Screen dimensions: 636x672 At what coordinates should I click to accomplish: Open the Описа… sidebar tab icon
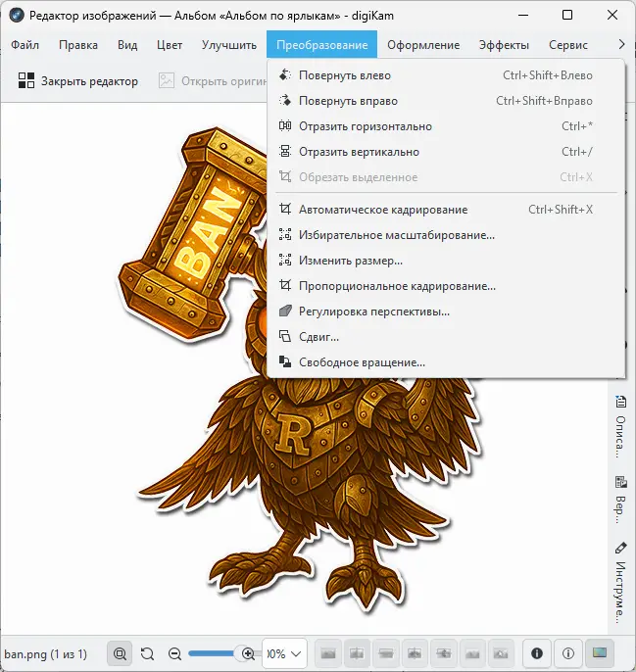click(x=620, y=402)
